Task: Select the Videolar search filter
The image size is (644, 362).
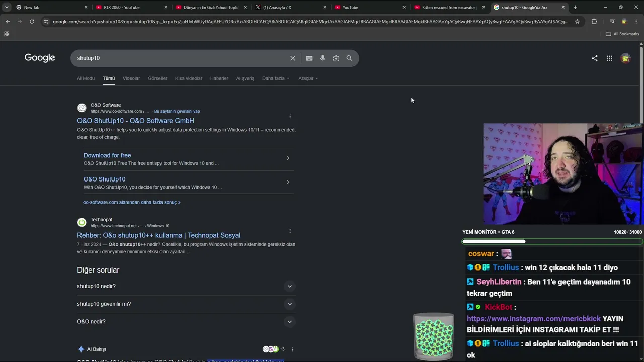Action: [131, 78]
